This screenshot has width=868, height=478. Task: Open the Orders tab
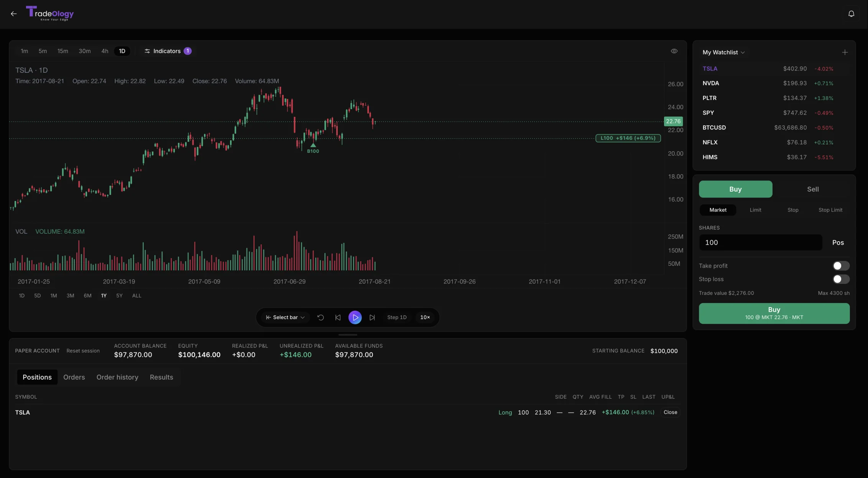[74, 377]
